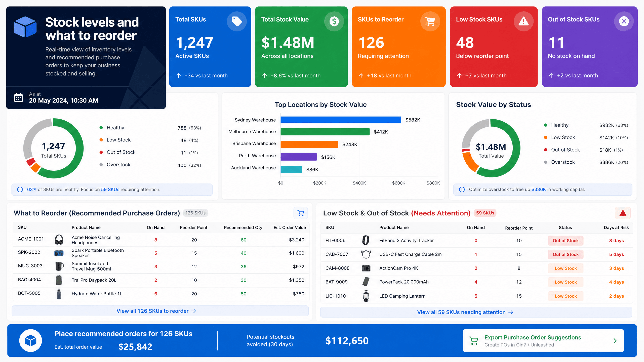Click the red 59 SKUs badge
The height and width of the screenshot is (362, 644).
tap(485, 213)
